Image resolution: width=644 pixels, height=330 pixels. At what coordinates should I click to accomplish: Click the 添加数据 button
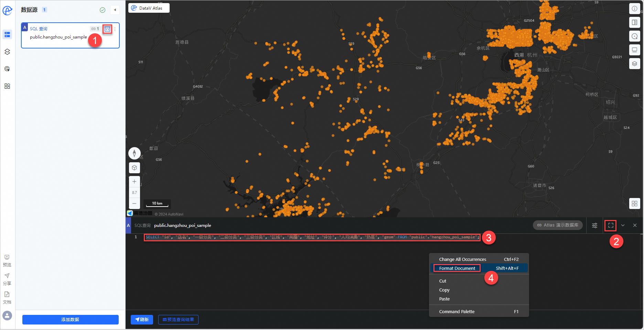click(71, 320)
